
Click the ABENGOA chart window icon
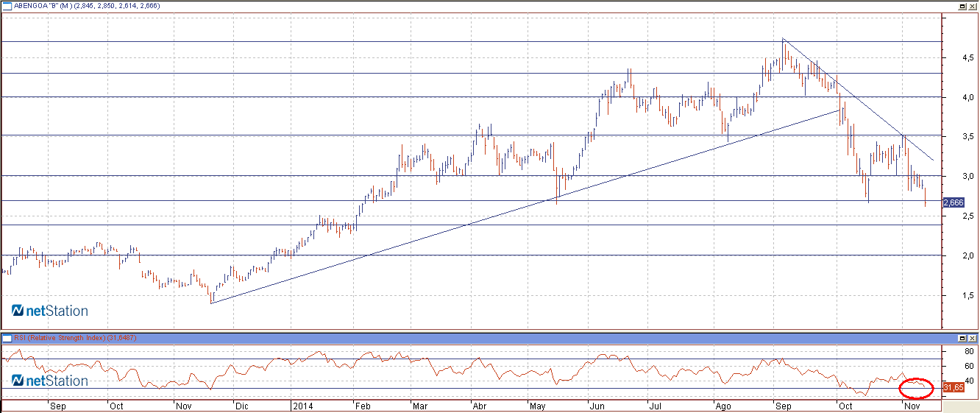click(7, 6)
